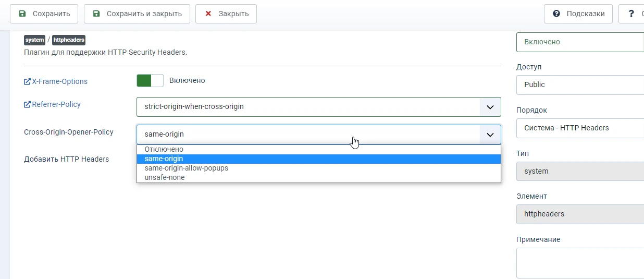The width and height of the screenshot is (644, 279).
Task: Click the httpheaders badge label
Action: [68, 40]
